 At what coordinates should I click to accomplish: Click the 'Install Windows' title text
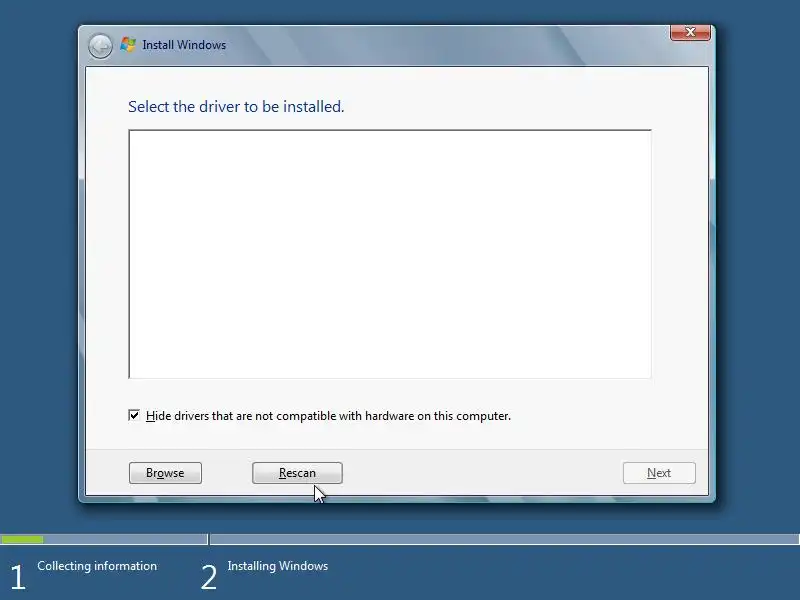tap(184, 45)
